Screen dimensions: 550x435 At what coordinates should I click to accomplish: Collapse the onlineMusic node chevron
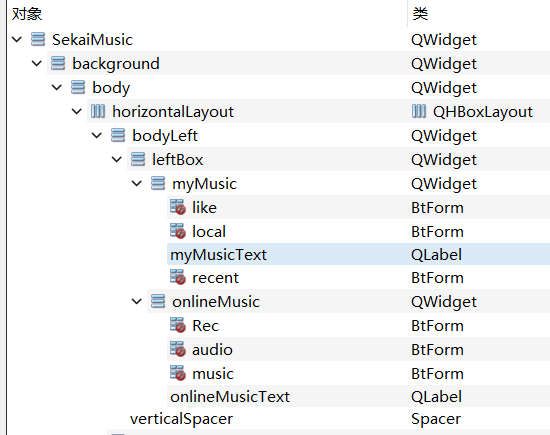point(137,301)
